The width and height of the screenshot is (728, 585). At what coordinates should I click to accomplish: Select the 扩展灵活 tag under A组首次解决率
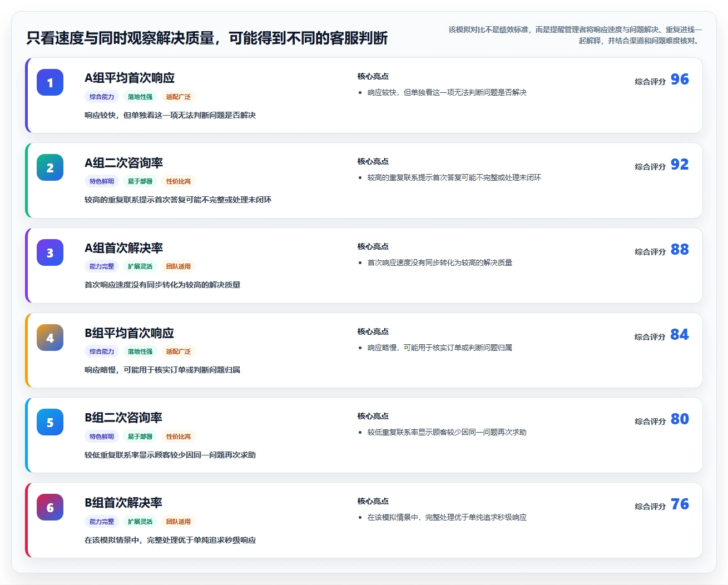[x=140, y=266]
